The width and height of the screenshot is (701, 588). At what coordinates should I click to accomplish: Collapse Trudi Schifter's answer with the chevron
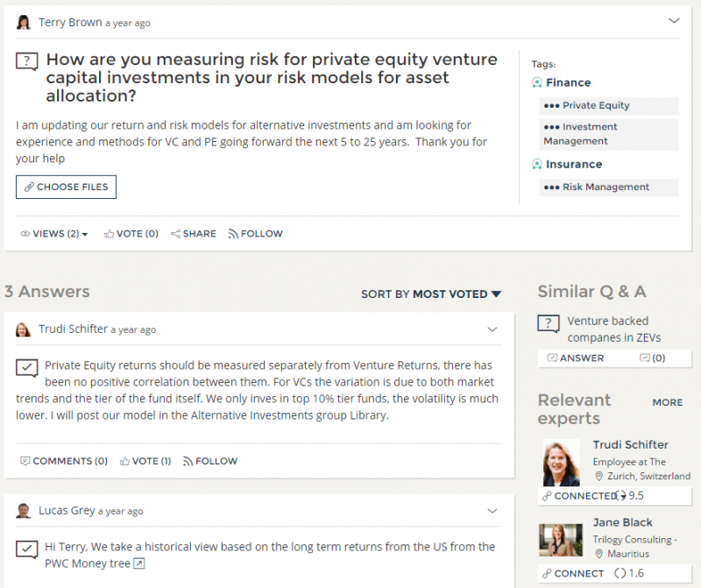click(x=492, y=329)
